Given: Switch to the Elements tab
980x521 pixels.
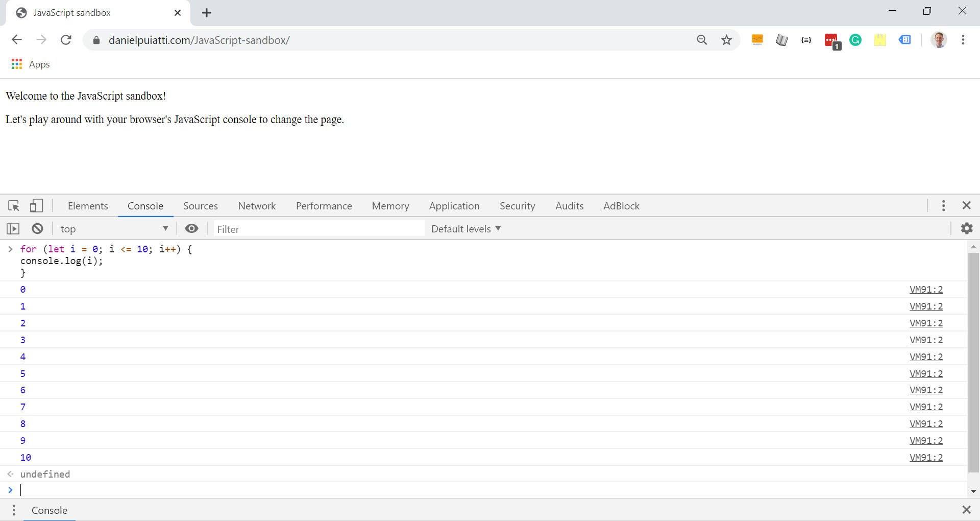Looking at the screenshot, I should tap(88, 206).
